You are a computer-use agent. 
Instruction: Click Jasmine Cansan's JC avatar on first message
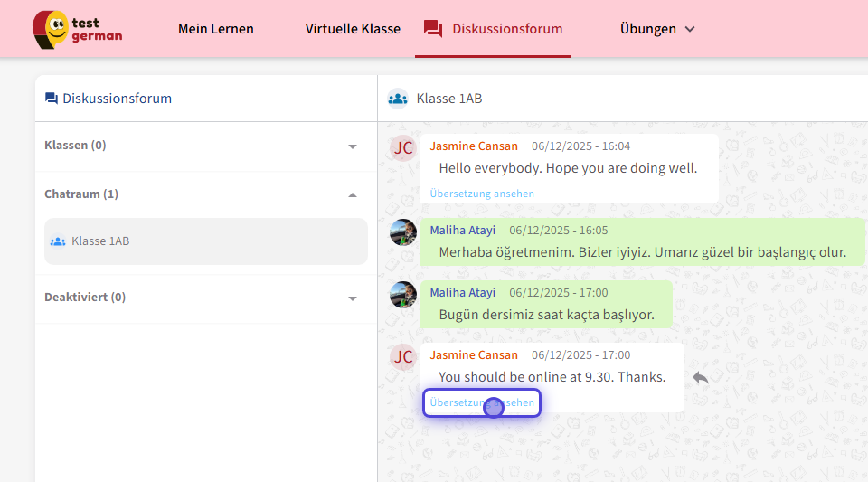[x=403, y=147]
